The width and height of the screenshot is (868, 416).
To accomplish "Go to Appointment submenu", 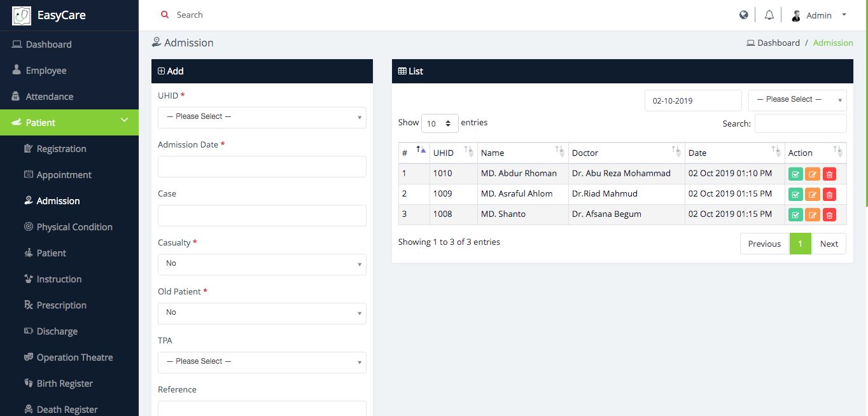I will coord(69,175).
